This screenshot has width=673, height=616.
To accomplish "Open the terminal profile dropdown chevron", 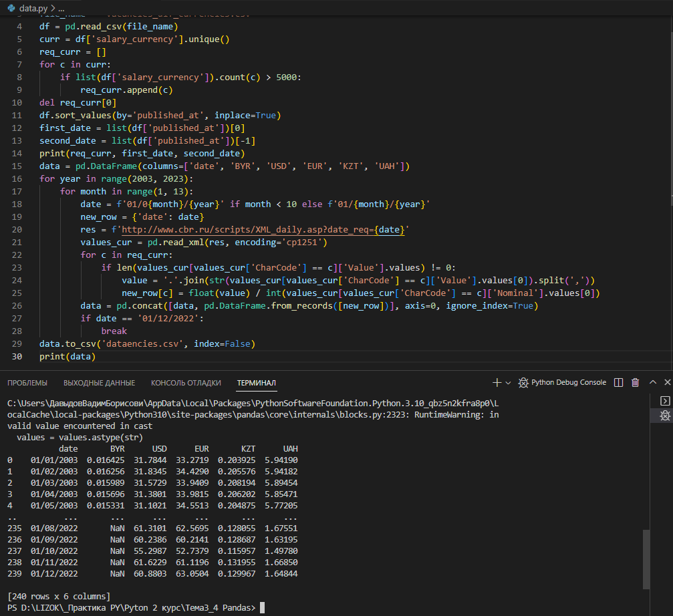I will click(x=508, y=382).
